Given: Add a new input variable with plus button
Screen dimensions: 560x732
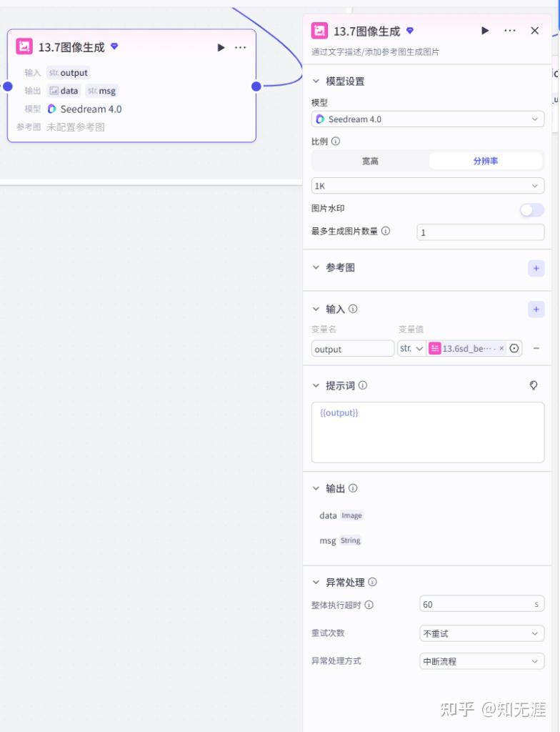Looking at the screenshot, I should coord(536,309).
